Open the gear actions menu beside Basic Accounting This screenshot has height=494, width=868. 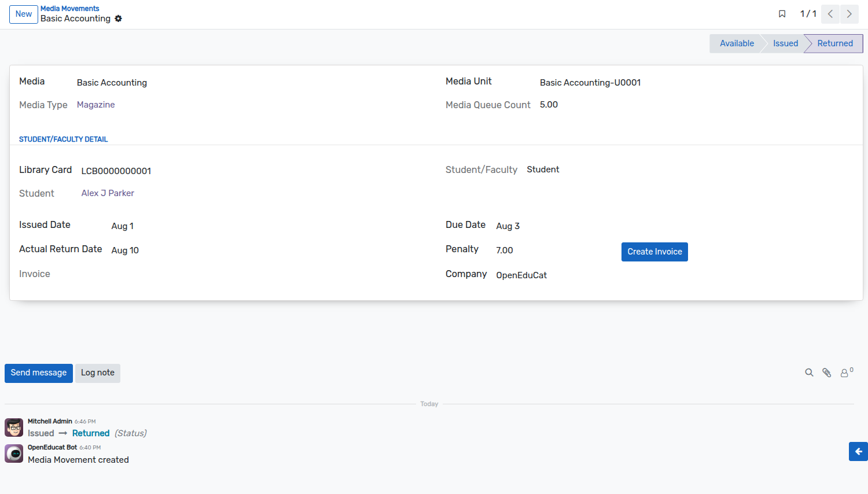pyautogui.click(x=118, y=19)
